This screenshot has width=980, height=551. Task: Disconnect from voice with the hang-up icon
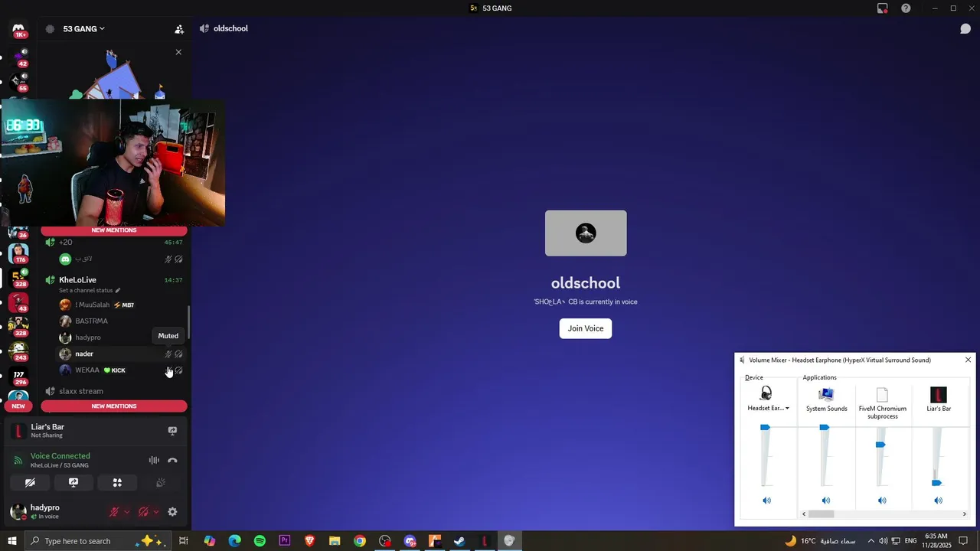172,460
